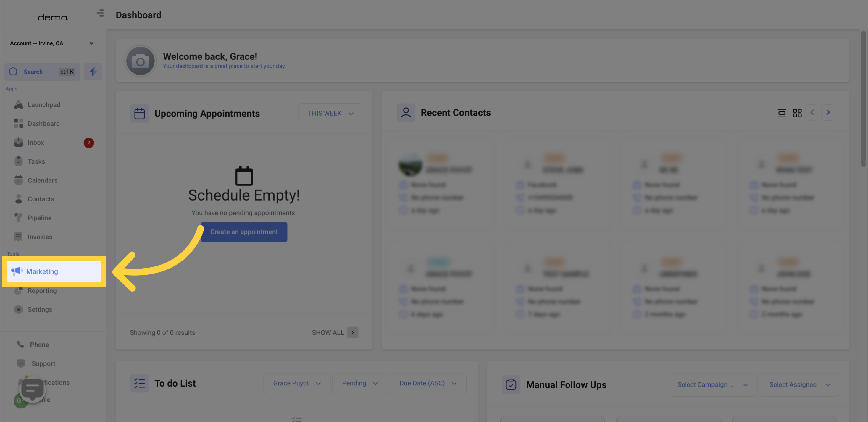Go to previous page of Recent Contacts
868x422 pixels.
[812, 112]
